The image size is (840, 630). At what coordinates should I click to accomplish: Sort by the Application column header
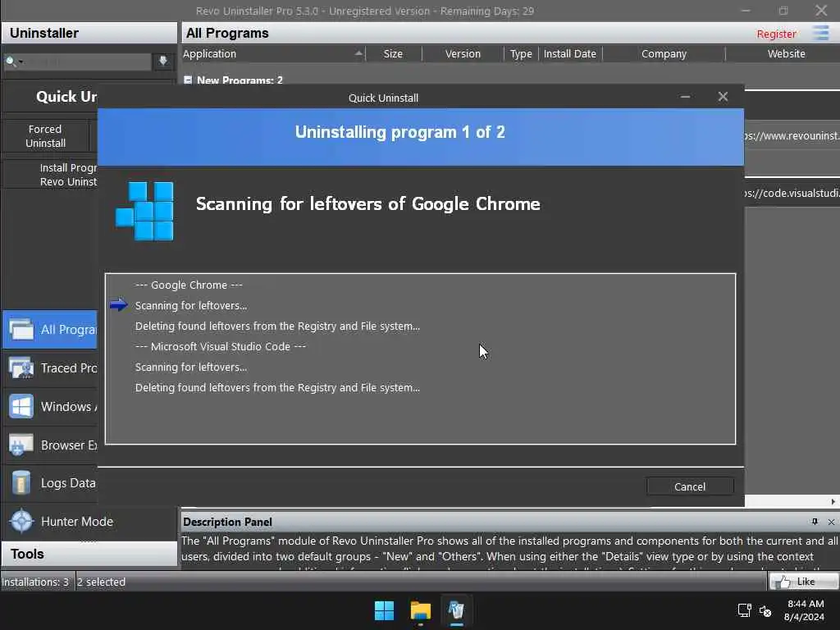pos(272,53)
